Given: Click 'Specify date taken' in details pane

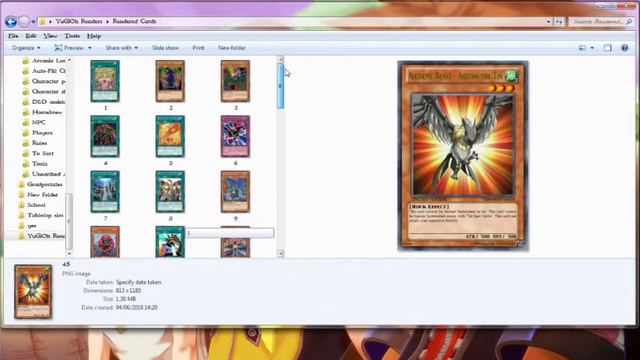Looking at the screenshot, I should click(x=138, y=282).
